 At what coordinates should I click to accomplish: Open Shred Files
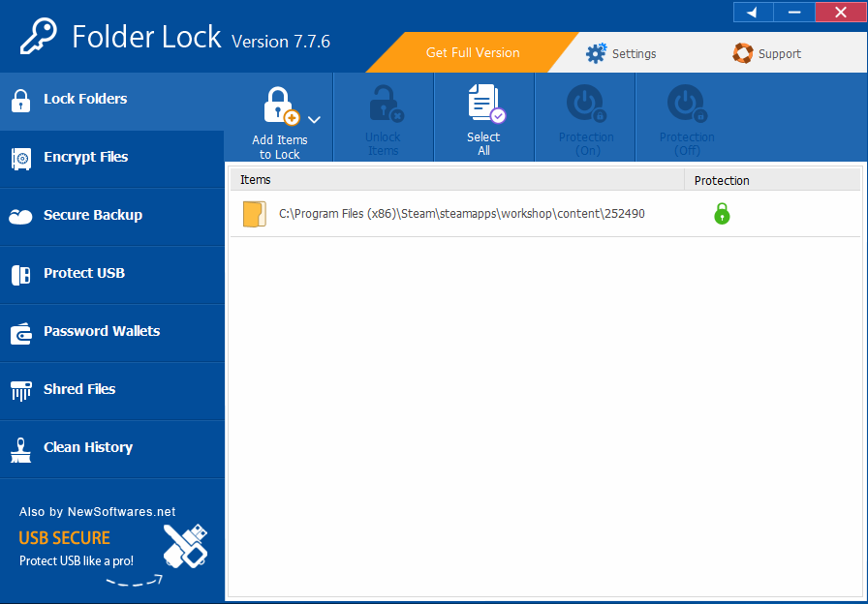coord(111,390)
